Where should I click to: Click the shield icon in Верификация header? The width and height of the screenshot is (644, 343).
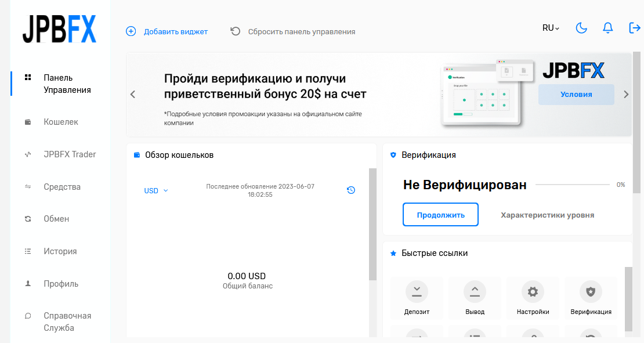[x=393, y=155]
